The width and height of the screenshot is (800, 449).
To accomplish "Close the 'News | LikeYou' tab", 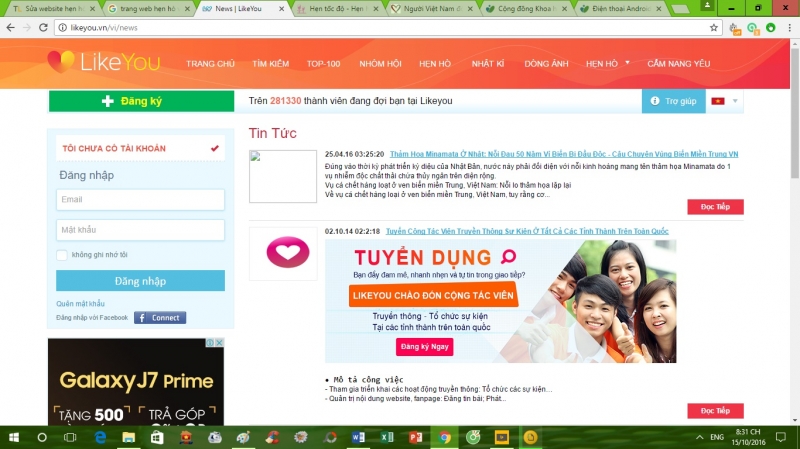I will pos(281,9).
